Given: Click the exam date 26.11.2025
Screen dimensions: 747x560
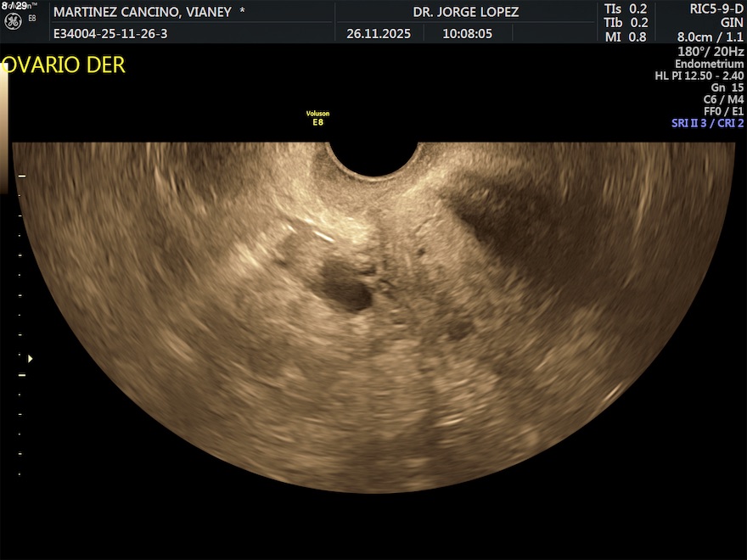Looking at the screenshot, I should pyautogui.click(x=379, y=35).
